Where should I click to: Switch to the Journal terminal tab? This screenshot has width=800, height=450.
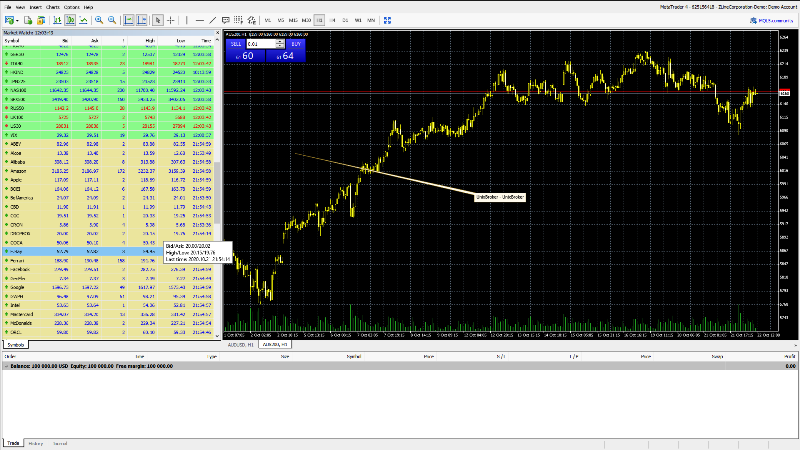(60, 443)
